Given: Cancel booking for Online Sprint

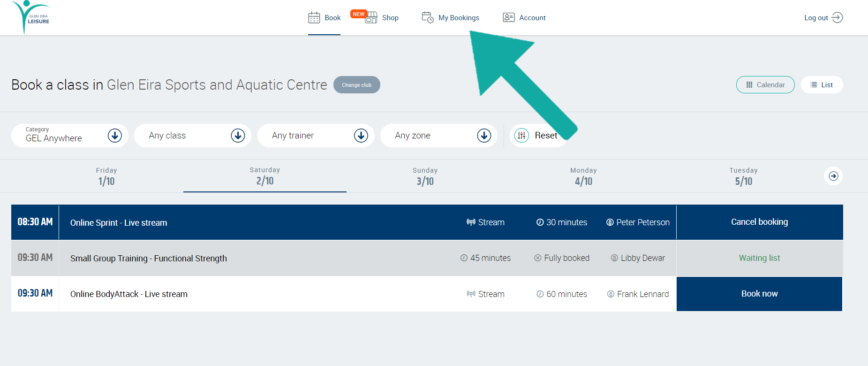Looking at the screenshot, I should coord(760,222).
